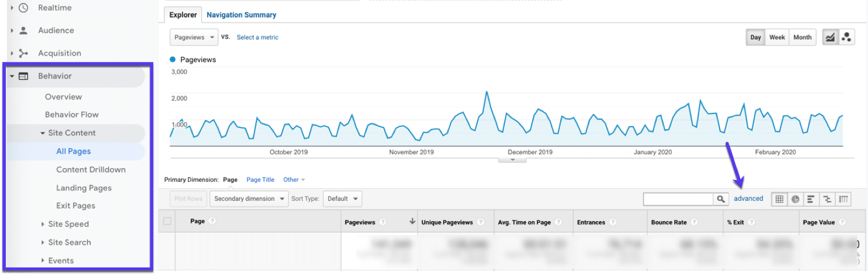Select the pie chart percentage view icon

(796, 199)
